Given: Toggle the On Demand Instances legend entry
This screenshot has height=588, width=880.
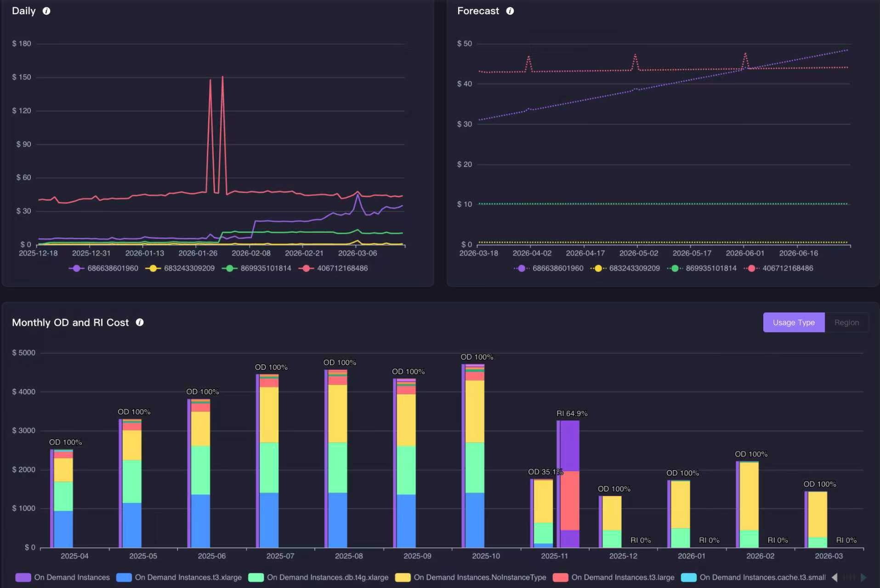Looking at the screenshot, I should 62,577.
